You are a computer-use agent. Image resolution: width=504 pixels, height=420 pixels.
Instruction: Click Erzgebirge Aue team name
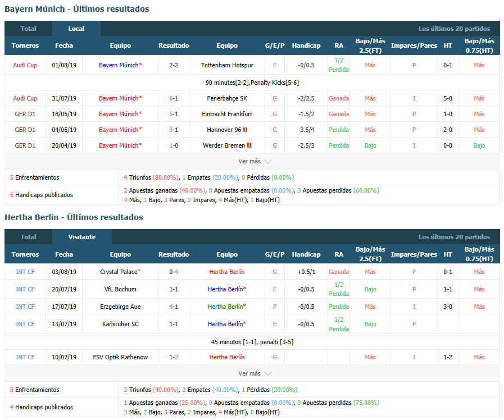(x=120, y=307)
